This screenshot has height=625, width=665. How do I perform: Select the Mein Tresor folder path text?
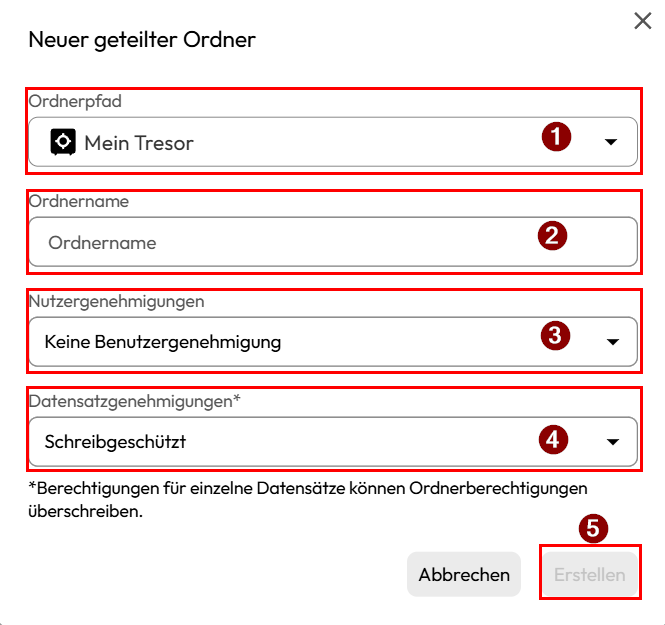click(139, 143)
